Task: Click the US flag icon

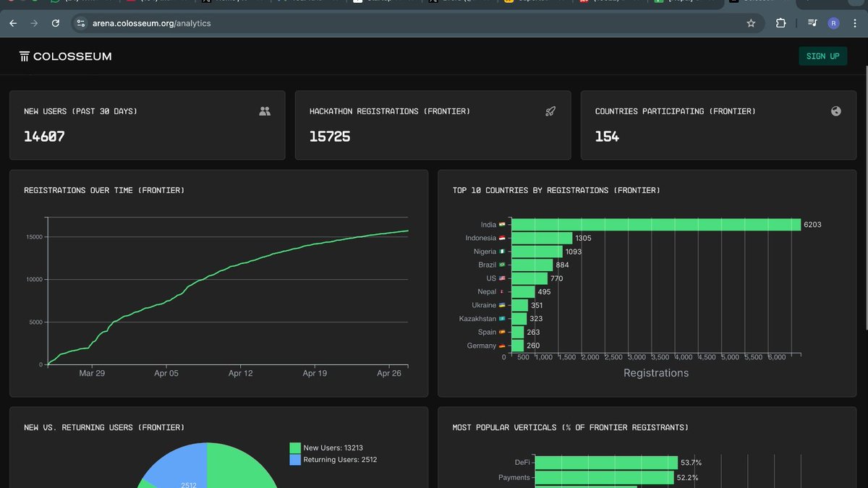Action: point(502,278)
